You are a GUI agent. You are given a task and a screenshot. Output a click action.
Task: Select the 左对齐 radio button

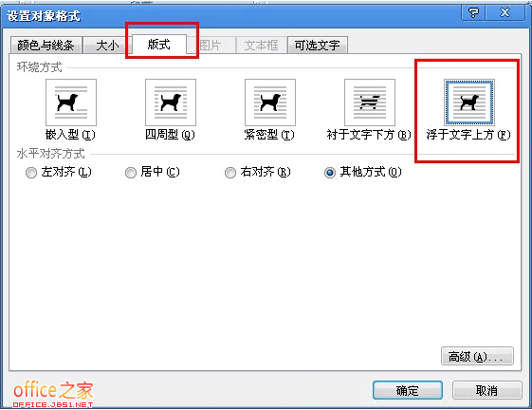tap(31, 173)
